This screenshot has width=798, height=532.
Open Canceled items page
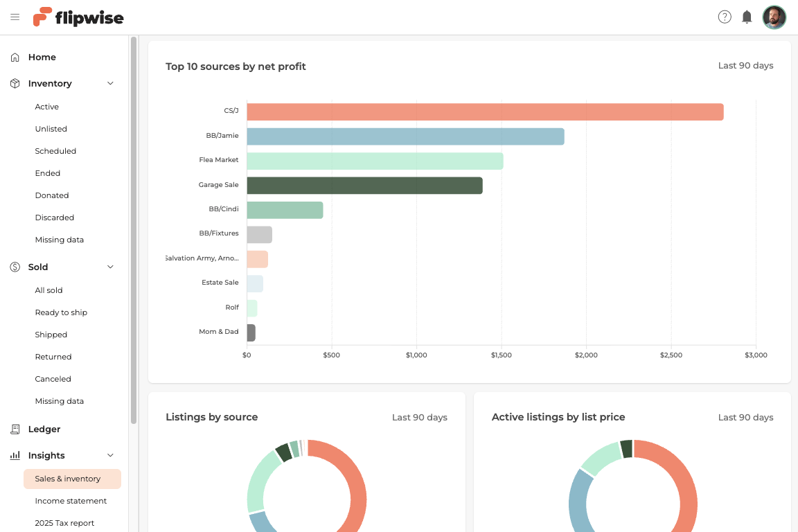click(x=53, y=379)
